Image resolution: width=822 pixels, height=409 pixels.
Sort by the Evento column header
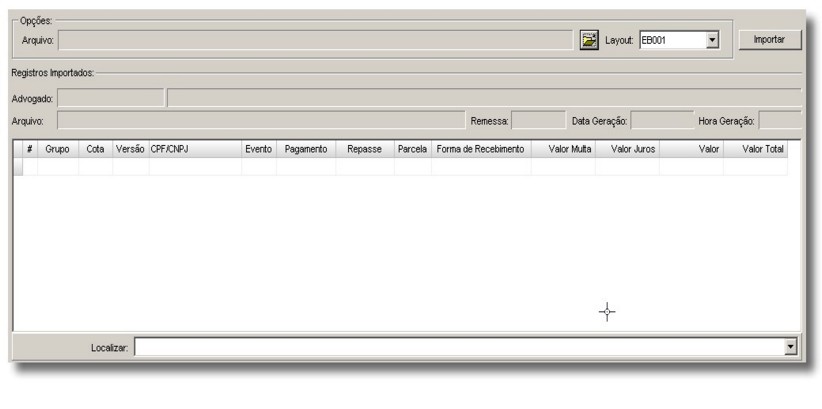click(259, 149)
